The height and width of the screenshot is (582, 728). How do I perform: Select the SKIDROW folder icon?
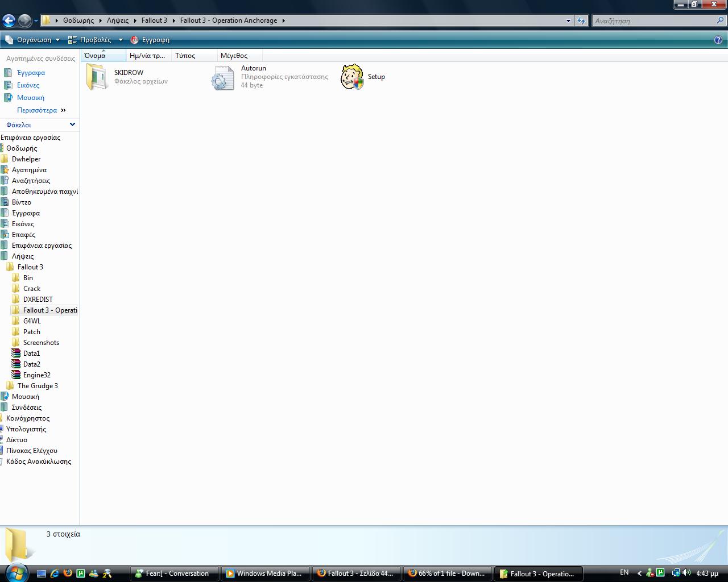(97, 77)
